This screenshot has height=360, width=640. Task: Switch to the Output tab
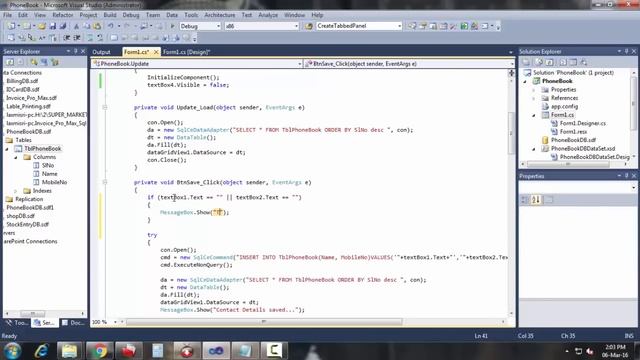click(x=101, y=52)
